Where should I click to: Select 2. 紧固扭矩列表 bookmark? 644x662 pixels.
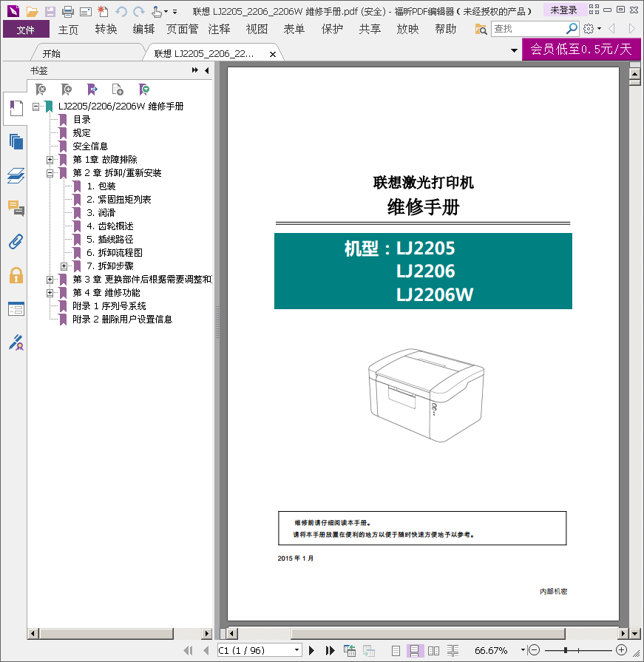tap(119, 199)
